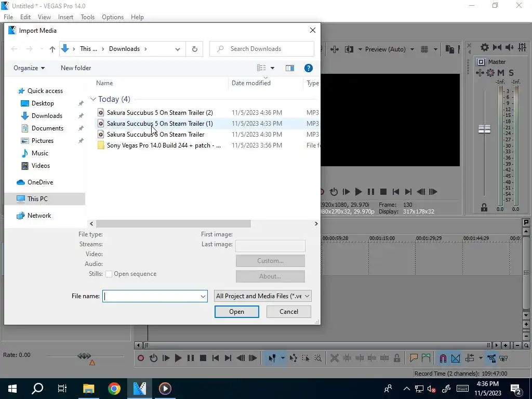
Task: Toggle Mute (M) on Master bus
Action: (501, 73)
